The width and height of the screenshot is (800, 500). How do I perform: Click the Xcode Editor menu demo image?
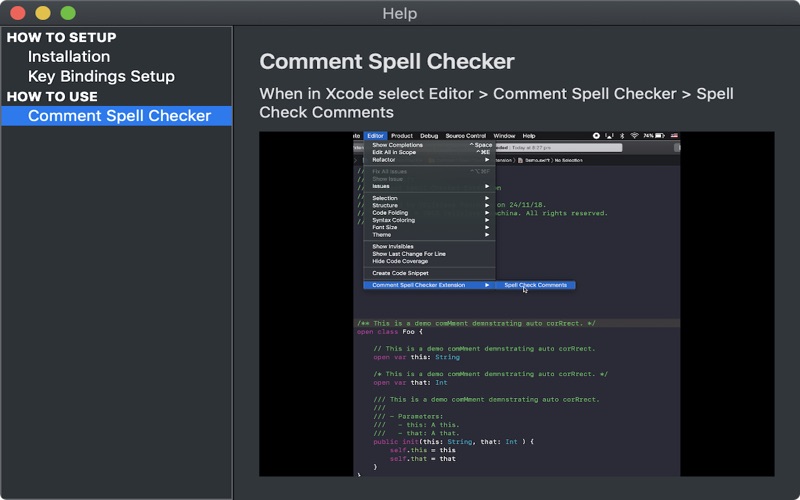516,304
